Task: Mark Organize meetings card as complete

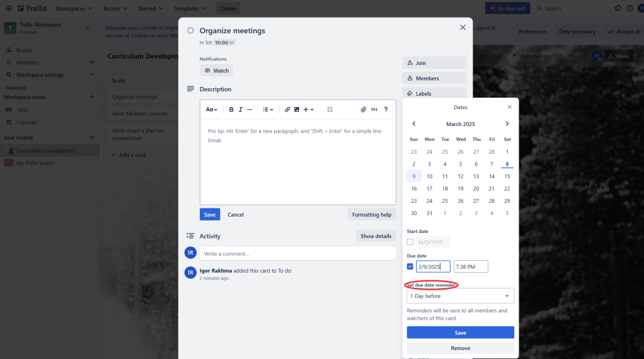Action: [190, 30]
